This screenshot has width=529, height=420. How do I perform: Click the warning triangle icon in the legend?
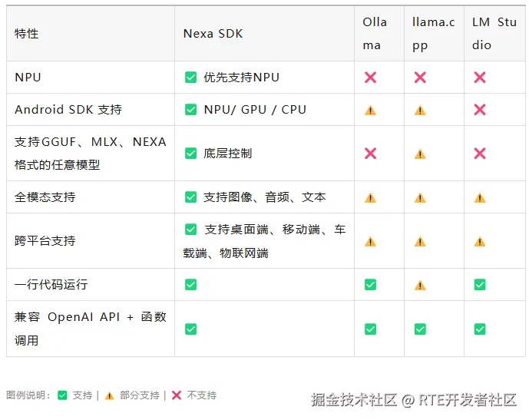[110, 395]
